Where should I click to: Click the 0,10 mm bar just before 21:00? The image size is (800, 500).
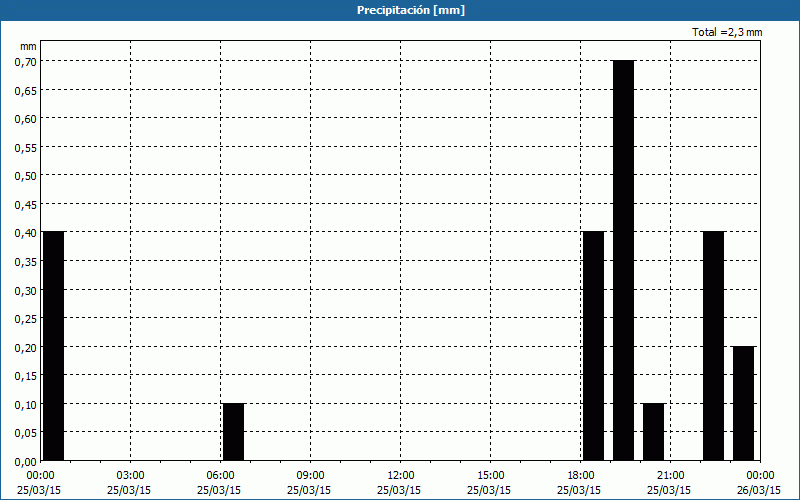(x=653, y=432)
